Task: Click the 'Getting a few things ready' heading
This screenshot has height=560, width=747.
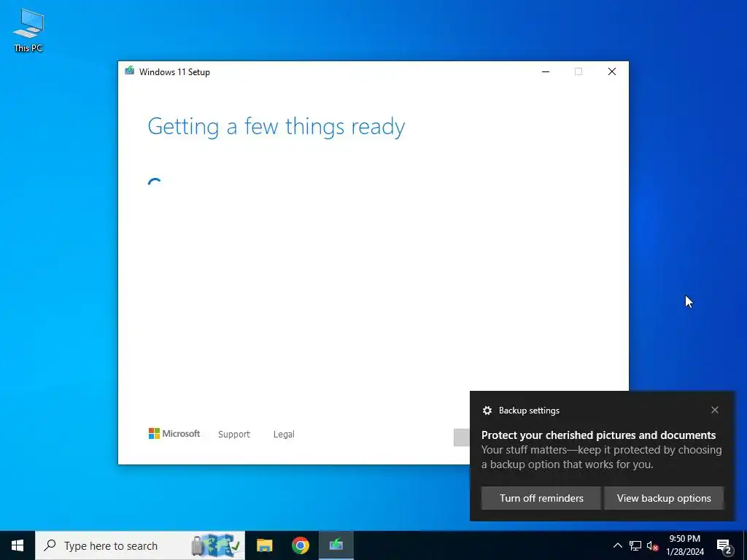Action: pos(276,127)
